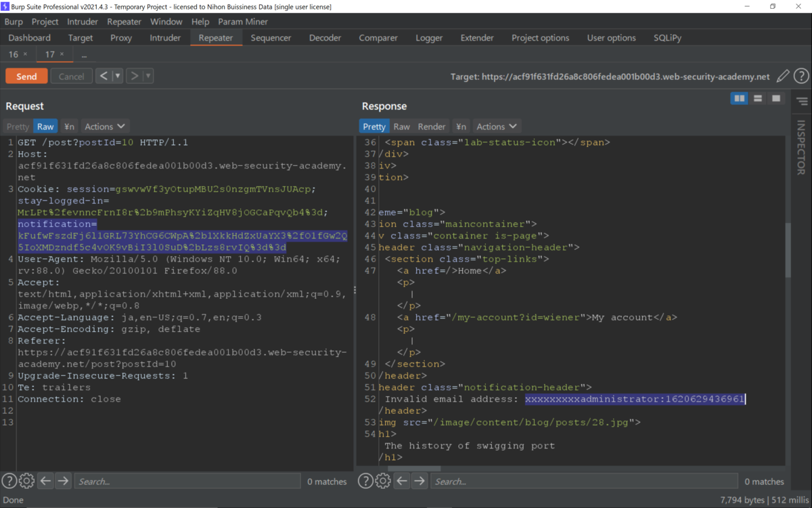This screenshot has width=812, height=508.
Task: Go forward to next request arrow
Action: tap(134, 76)
